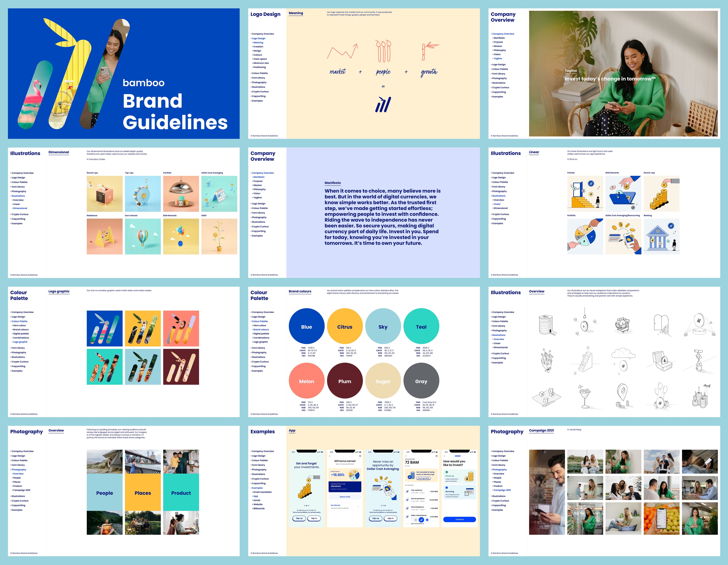Pick the Citrus brand colour circle
728x565 pixels.
(345, 327)
